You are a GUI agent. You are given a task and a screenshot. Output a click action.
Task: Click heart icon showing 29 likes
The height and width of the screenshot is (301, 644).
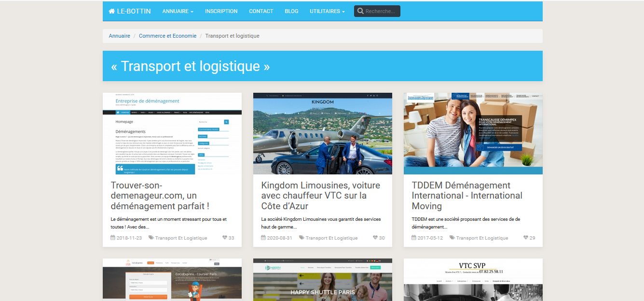(526, 238)
